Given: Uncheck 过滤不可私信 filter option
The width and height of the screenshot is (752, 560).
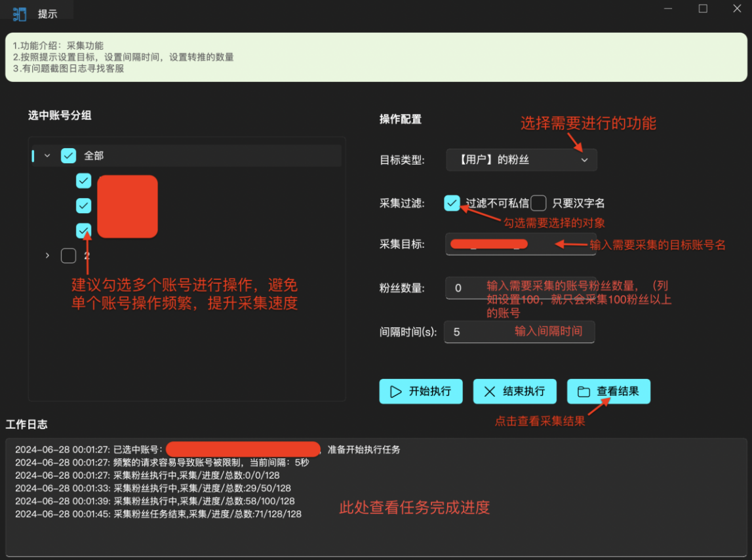Looking at the screenshot, I should [x=452, y=203].
